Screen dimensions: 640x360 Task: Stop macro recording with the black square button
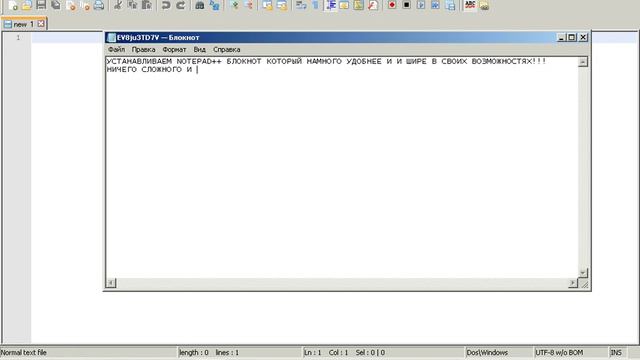point(407,5)
